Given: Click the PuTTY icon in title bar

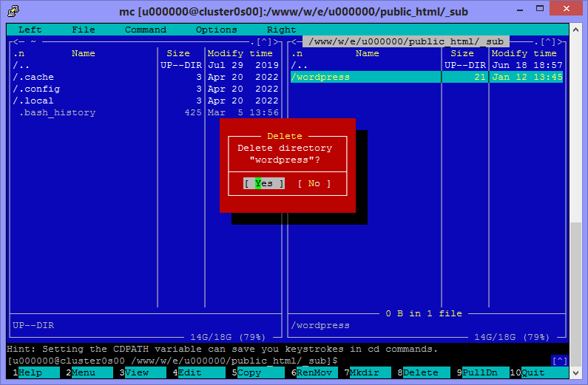Looking at the screenshot, I should [x=12, y=12].
